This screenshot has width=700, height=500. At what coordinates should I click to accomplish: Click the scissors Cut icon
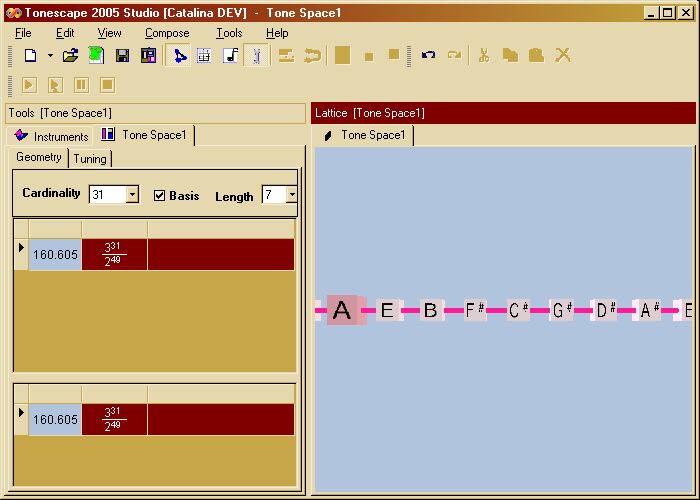click(483, 56)
